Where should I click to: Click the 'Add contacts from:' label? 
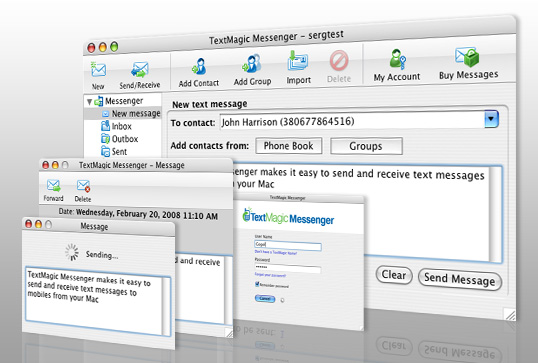coord(210,145)
